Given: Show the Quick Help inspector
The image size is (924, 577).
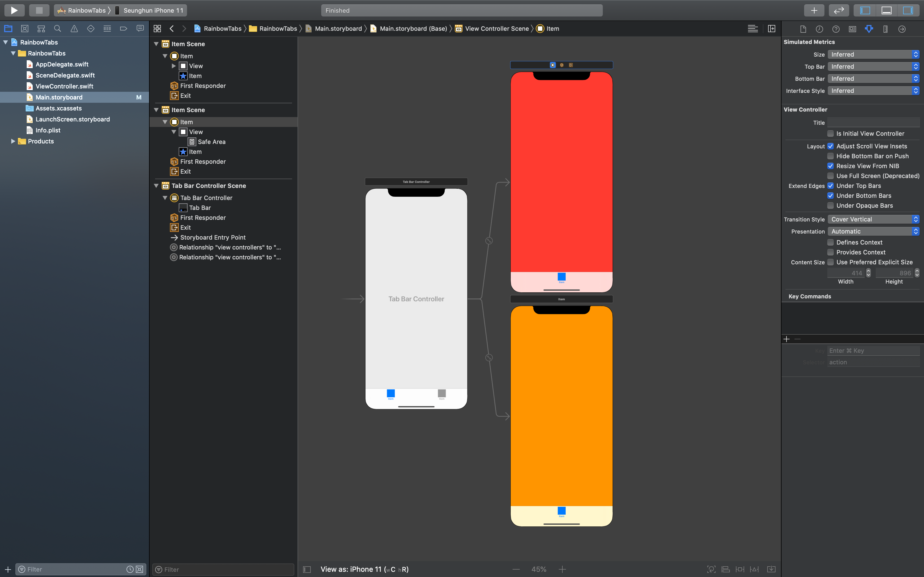Looking at the screenshot, I should tap(836, 29).
